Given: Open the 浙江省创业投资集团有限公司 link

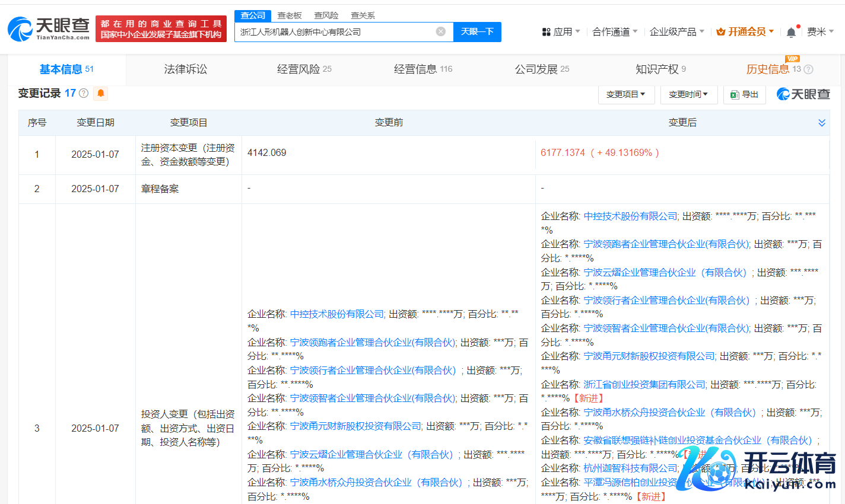Looking at the screenshot, I should (644, 384).
